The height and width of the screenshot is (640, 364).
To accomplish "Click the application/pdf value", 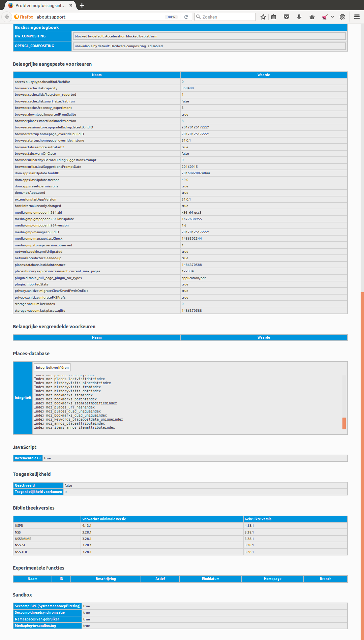I will coord(194,278).
